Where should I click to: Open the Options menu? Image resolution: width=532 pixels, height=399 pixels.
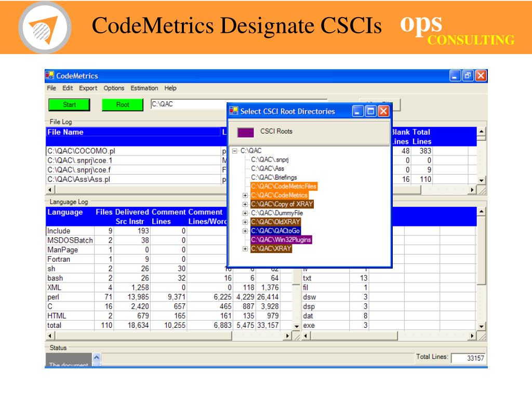click(114, 88)
